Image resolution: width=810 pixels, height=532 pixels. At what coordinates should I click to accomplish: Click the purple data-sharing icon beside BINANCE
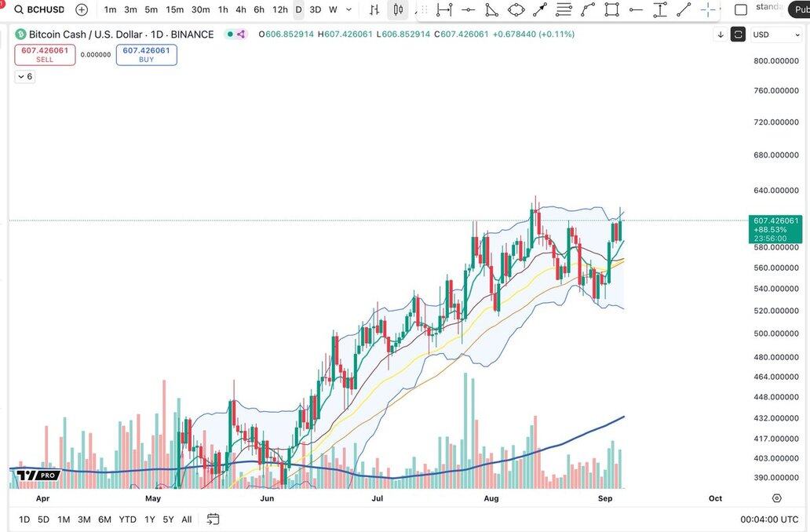pyautogui.click(x=241, y=35)
